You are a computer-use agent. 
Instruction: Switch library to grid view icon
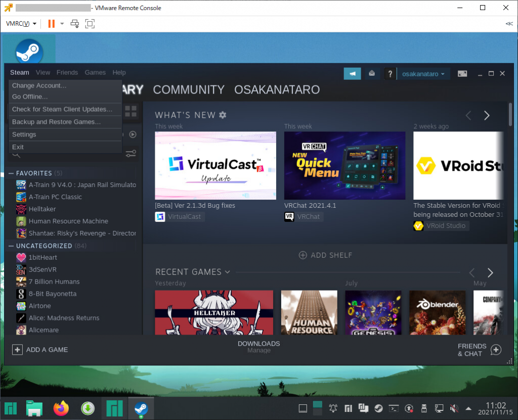click(x=131, y=111)
